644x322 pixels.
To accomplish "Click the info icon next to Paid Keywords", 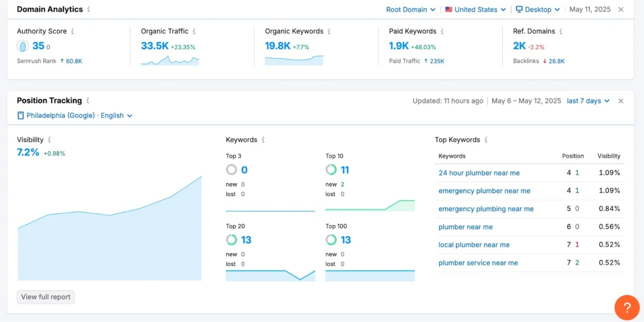I will click(442, 31).
